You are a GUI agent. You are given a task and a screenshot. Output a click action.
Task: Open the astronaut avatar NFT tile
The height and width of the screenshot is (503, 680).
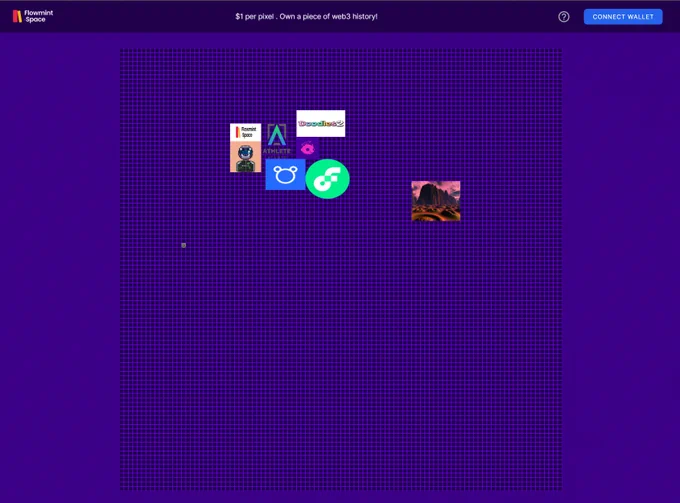(245, 157)
